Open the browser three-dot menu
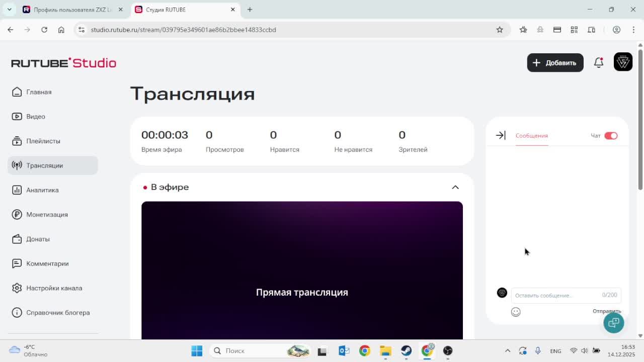The width and height of the screenshot is (644, 362). [633, 30]
